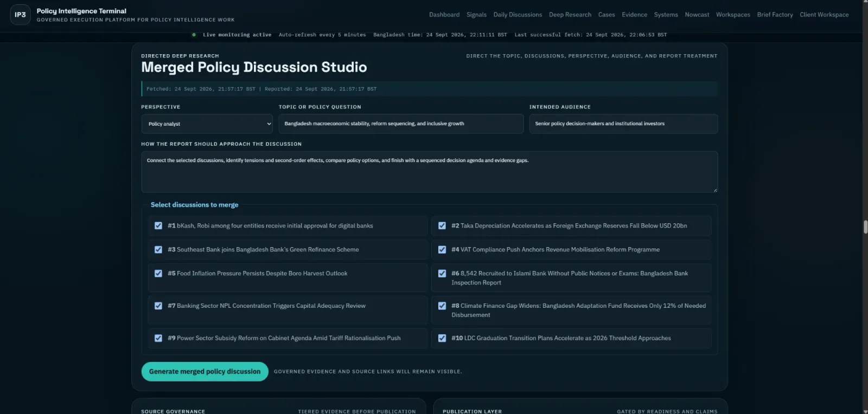Click the IP3 logo icon
The image size is (868, 414).
click(x=20, y=15)
